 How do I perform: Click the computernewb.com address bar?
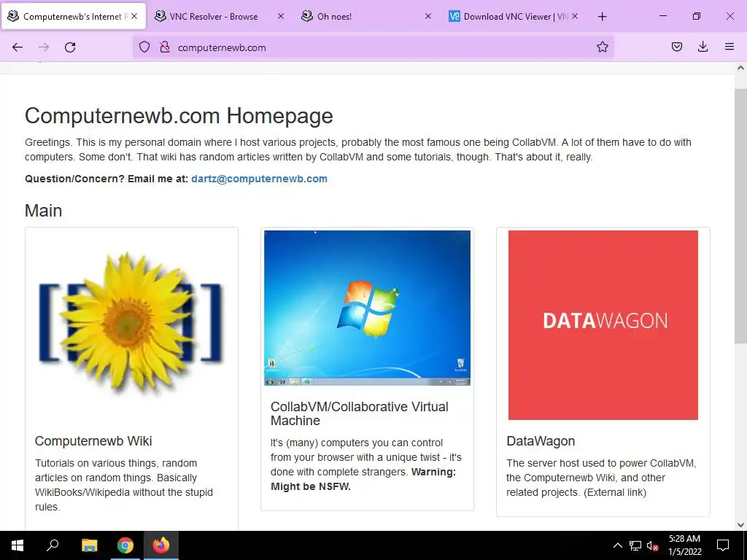click(373, 47)
